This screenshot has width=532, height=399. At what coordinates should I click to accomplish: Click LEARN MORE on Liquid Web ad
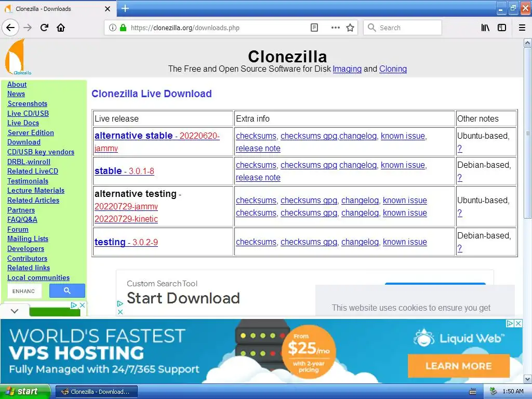tap(459, 366)
